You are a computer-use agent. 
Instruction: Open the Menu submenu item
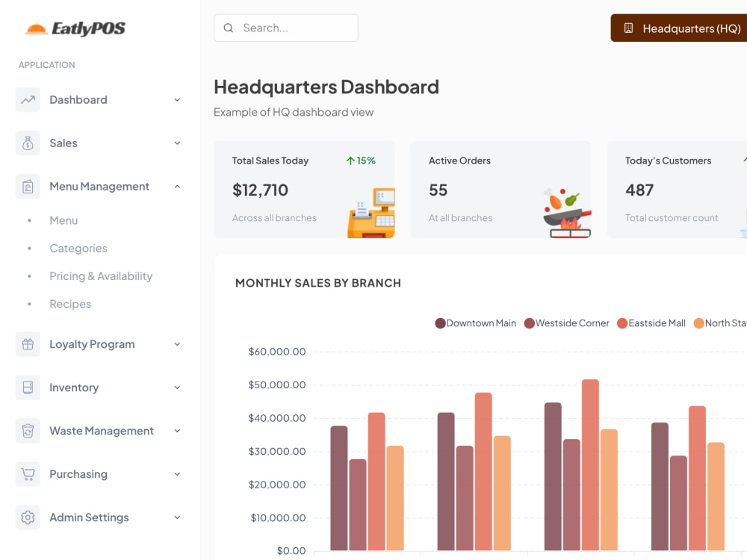63,220
